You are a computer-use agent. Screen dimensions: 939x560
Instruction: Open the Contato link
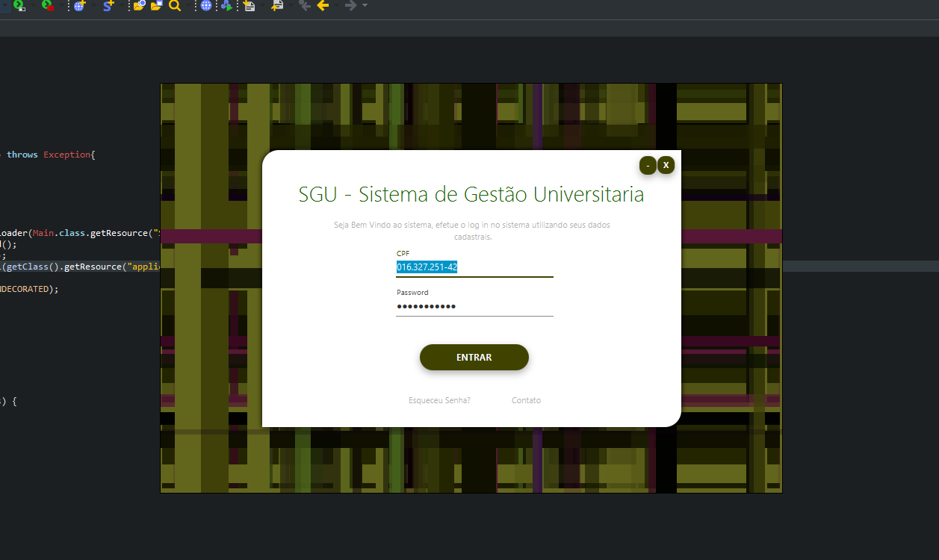(526, 400)
